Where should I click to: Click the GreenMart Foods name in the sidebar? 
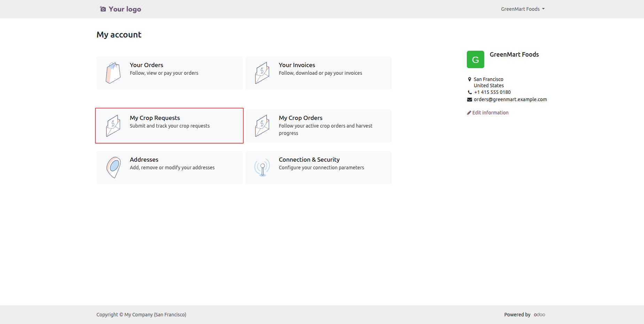(514, 54)
